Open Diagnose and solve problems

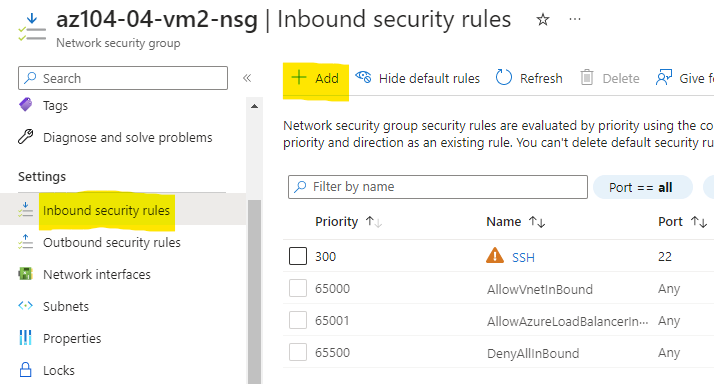[x=128, y=138]
